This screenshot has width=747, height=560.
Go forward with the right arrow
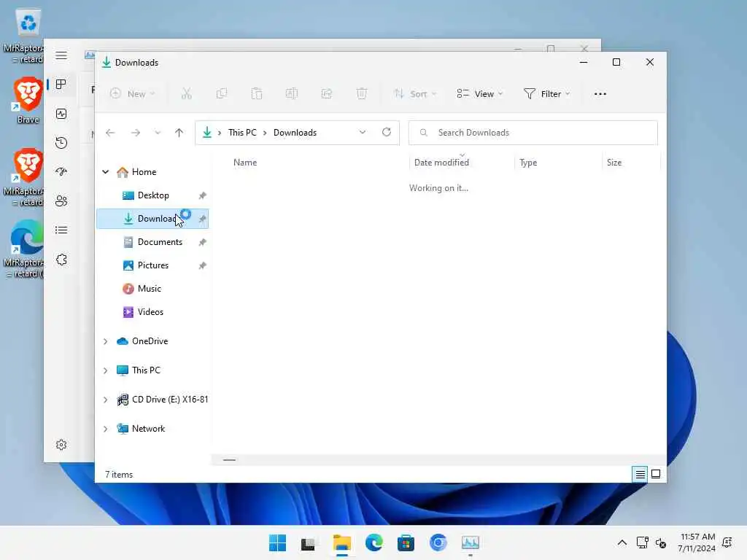click(x=135, y=133)
